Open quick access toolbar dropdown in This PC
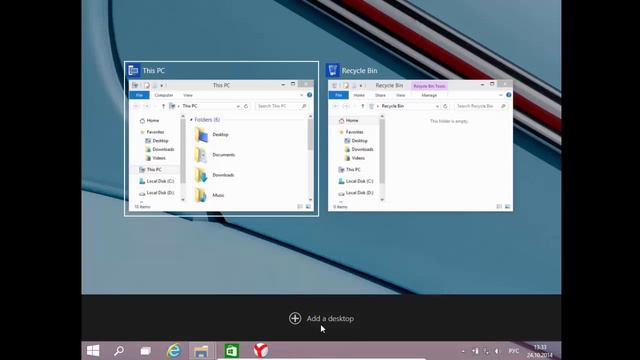Screen dimensions: 640x360 pyautogui.click(x=162, y=85)
